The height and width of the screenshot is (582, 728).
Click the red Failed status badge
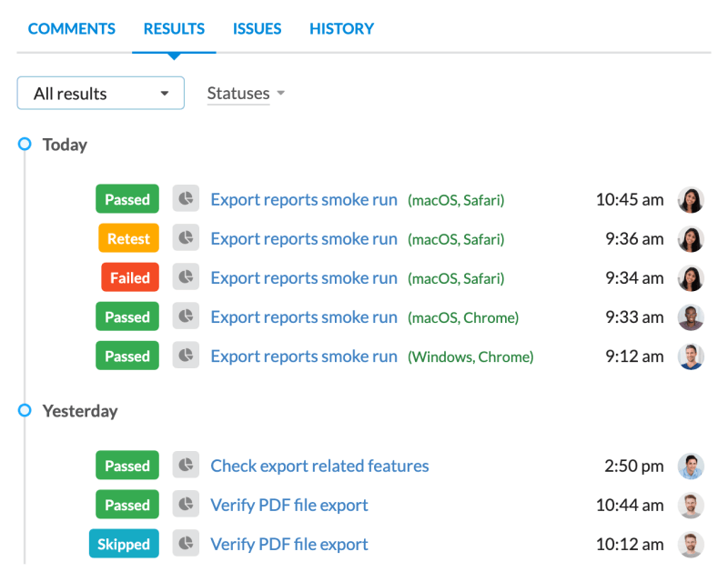[129, 277]
